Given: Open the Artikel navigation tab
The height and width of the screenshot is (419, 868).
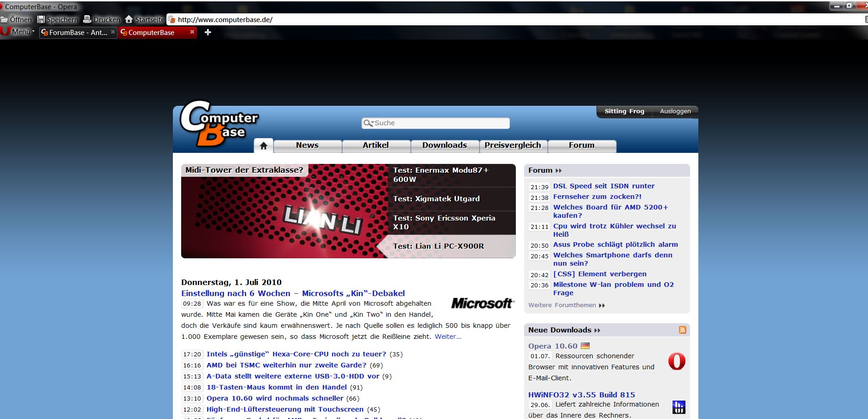Looking at the screenshot, I should pos(376,145).
